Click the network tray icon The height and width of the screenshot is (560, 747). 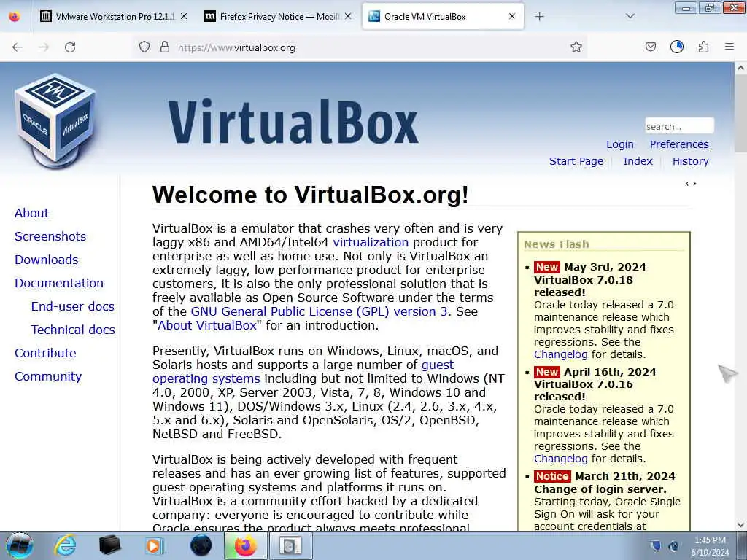tap(674, 545)
